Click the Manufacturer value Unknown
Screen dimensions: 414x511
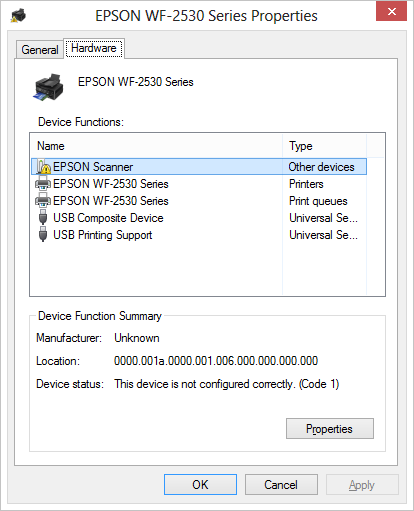tap(137, 338)
